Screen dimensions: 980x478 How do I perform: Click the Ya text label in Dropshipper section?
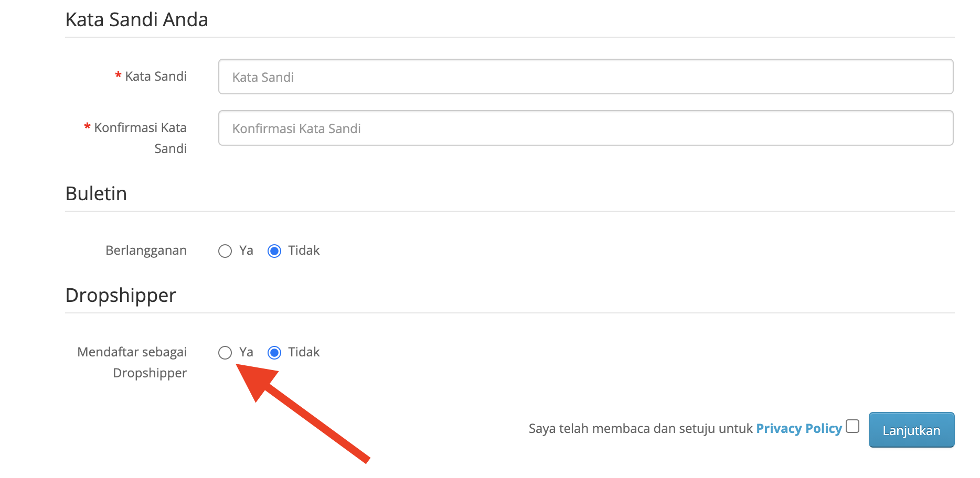click(x=246, y=352)
